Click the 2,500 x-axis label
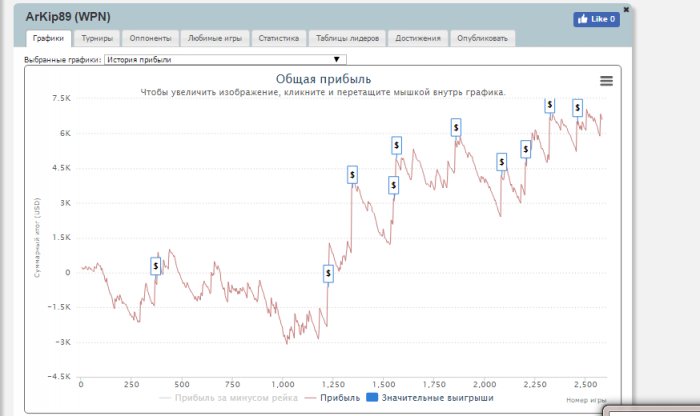This screenshot has height=416, width=700. (586, 384)
